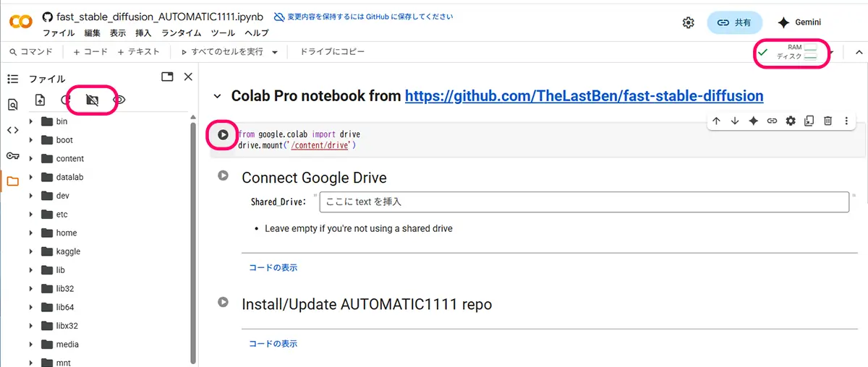Open the code snippets sidebar panel
The width and height of the screenshot is (868, 367).
(12, 130)
